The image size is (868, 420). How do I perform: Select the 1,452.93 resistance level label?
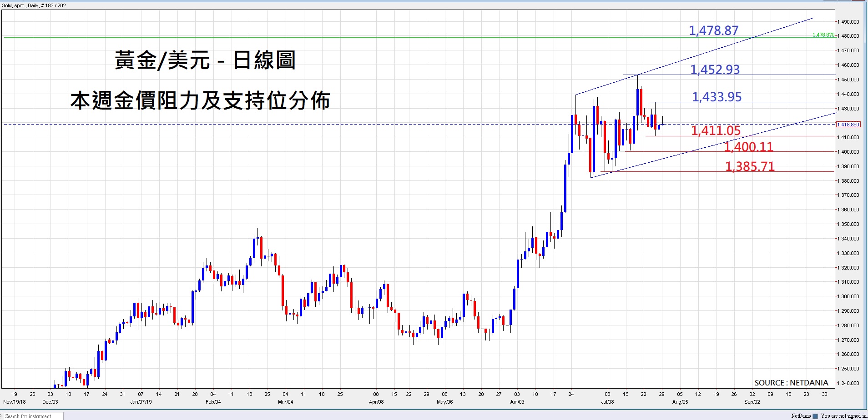tap(715, 70)
